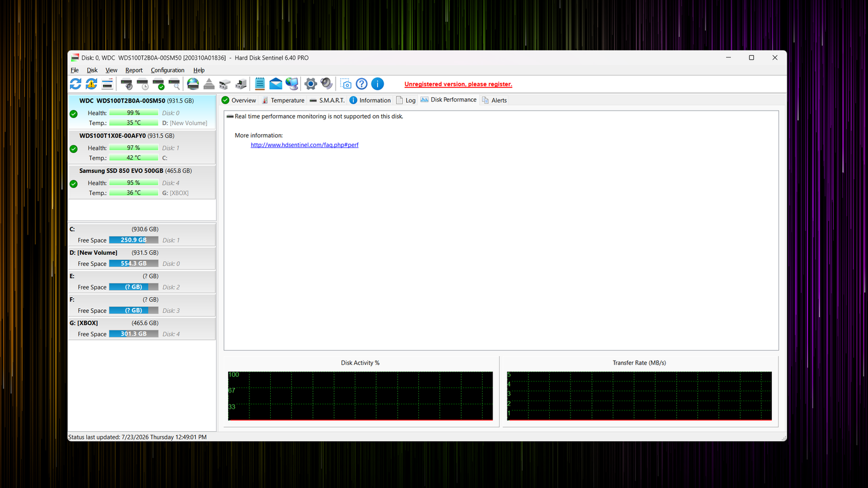Viewport: 868px width, 488px height.
Task: Open the View menu
Action: pos(111,70)
